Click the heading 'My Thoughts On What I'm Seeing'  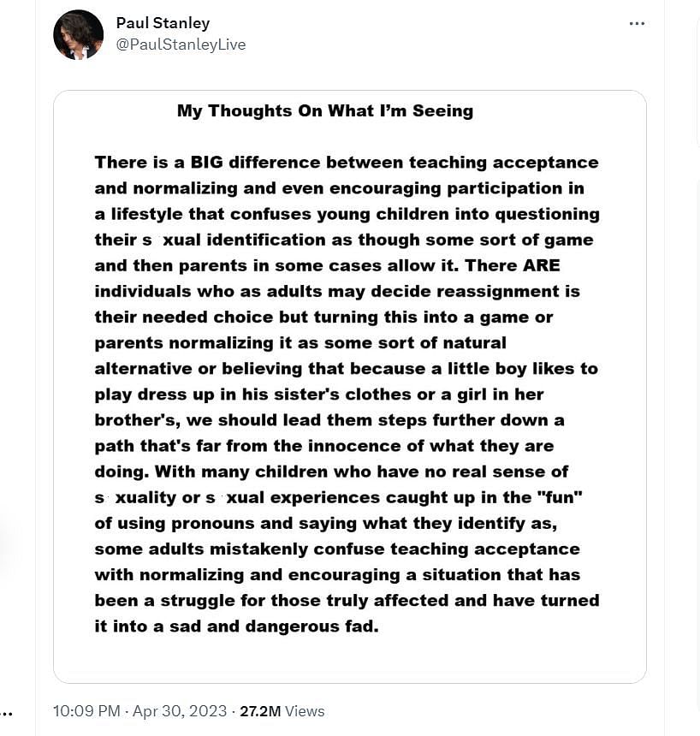[x=325, y=110]
